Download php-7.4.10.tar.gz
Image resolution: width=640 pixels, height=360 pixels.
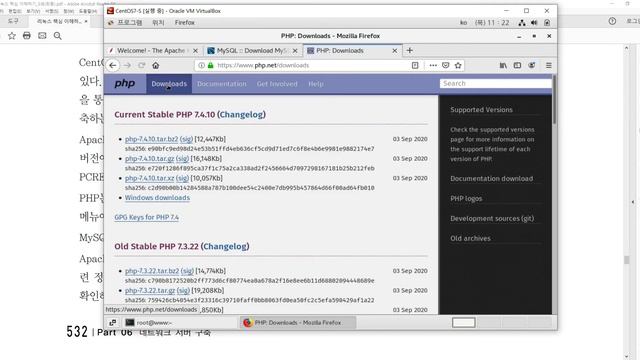[149, 158]
